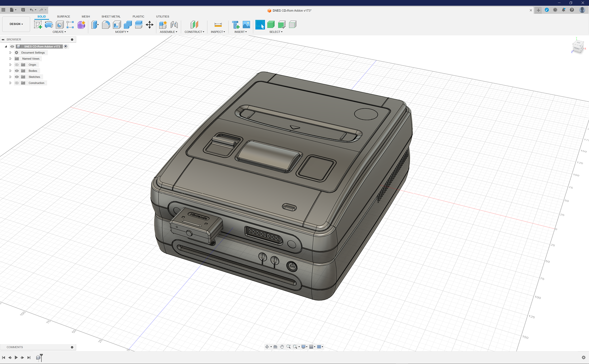Open the MODIFY dropdown menu
This screenshot has height=364, width=589.
(122, 32)
